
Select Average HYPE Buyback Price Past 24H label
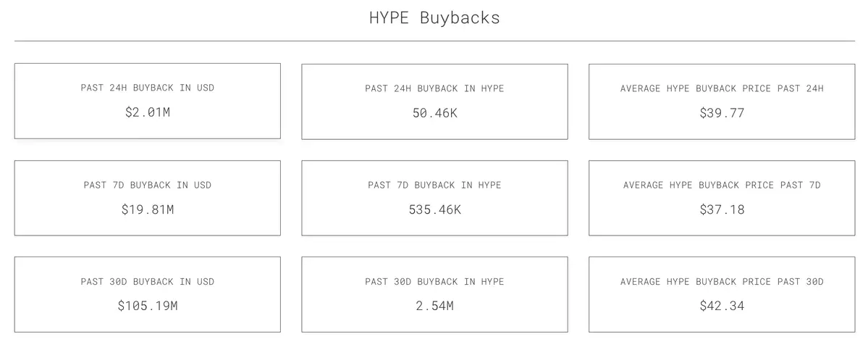(x=722, y=88)
